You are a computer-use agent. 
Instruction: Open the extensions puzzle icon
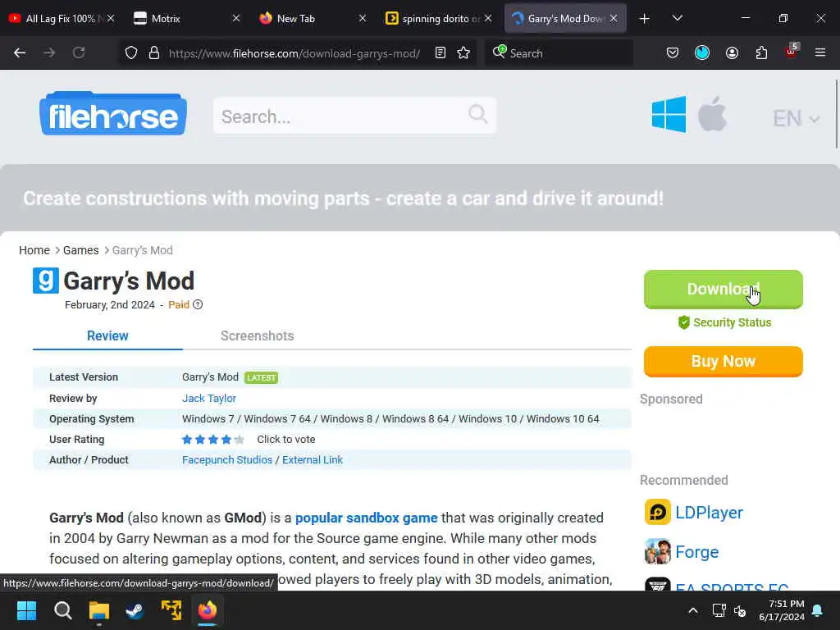[x=761, y=52]
